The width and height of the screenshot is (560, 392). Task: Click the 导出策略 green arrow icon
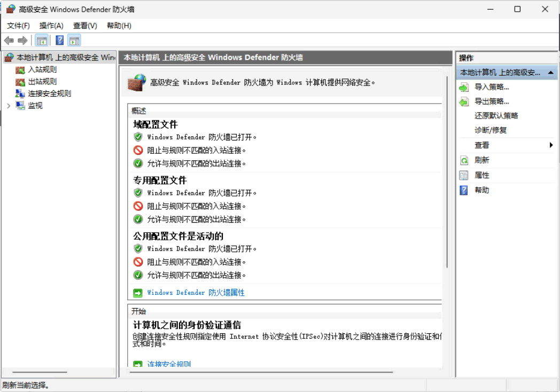click(x=464, y=102)
